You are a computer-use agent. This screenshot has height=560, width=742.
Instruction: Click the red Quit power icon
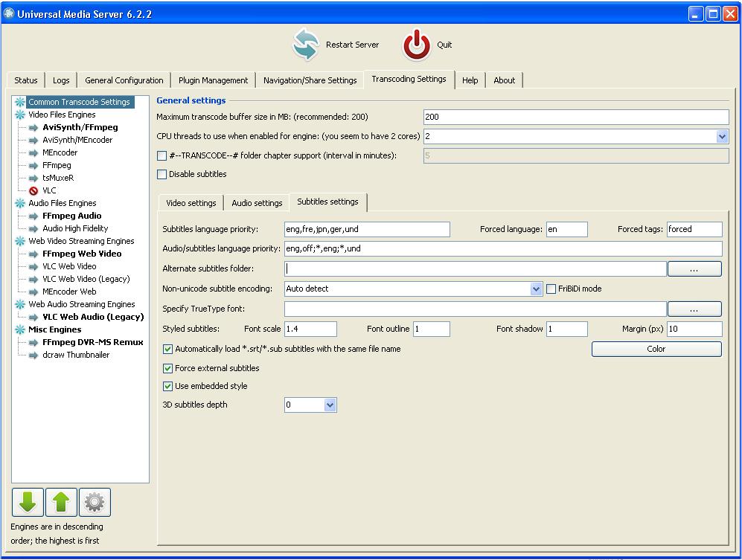pyautogui.click(x=417, y=45)
